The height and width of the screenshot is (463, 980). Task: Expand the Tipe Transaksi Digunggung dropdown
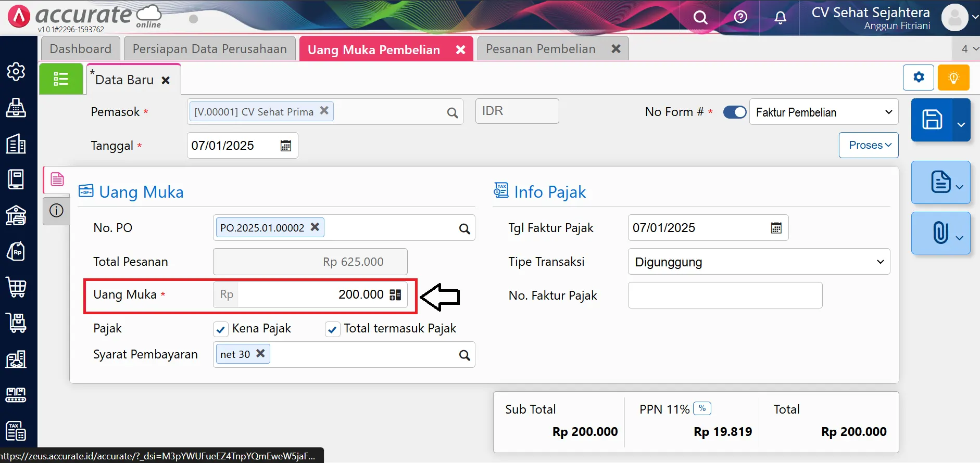click(x=759, y=262)
